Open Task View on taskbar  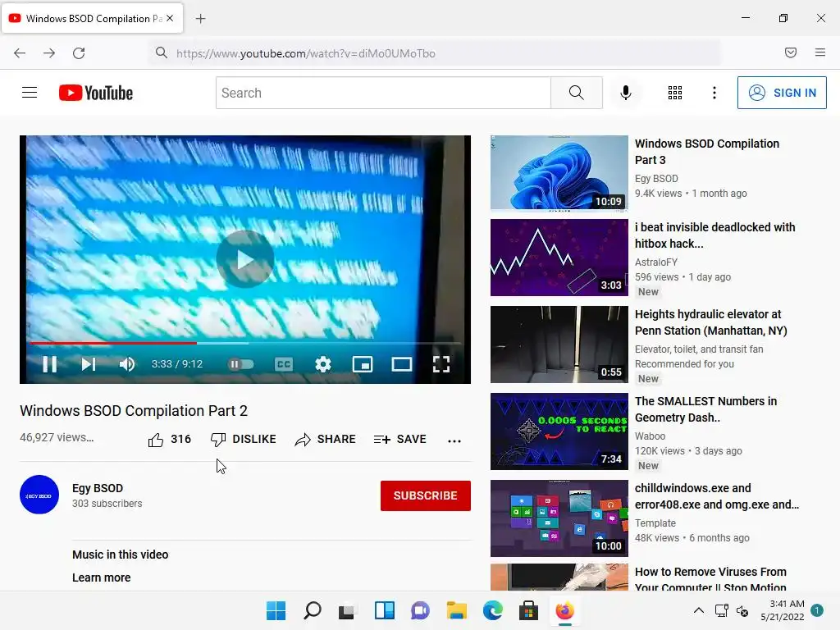point(347,610)
